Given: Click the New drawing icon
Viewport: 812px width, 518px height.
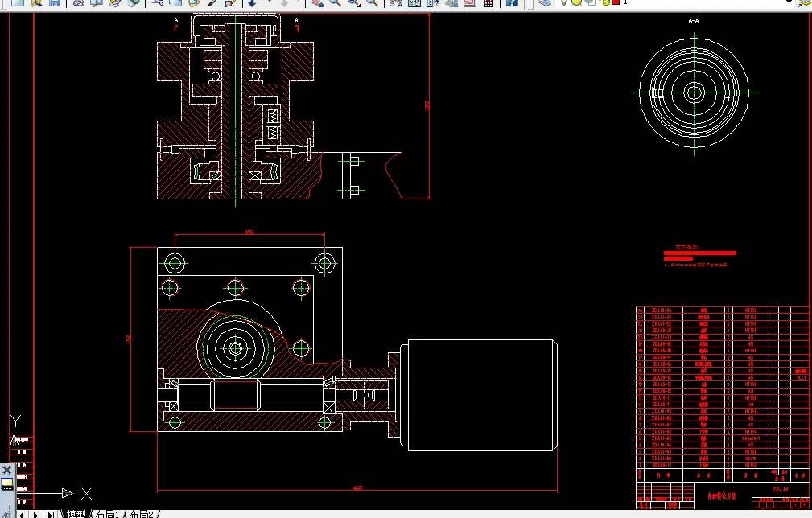Looking at the screenshot, I should pos(18,2).
